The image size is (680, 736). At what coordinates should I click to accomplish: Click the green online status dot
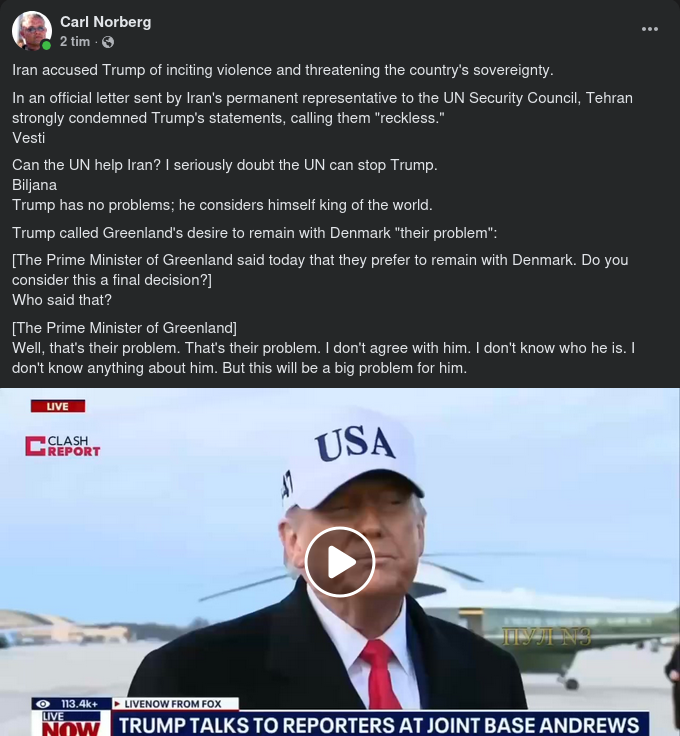pyautogui.click(x=46, y=45)
